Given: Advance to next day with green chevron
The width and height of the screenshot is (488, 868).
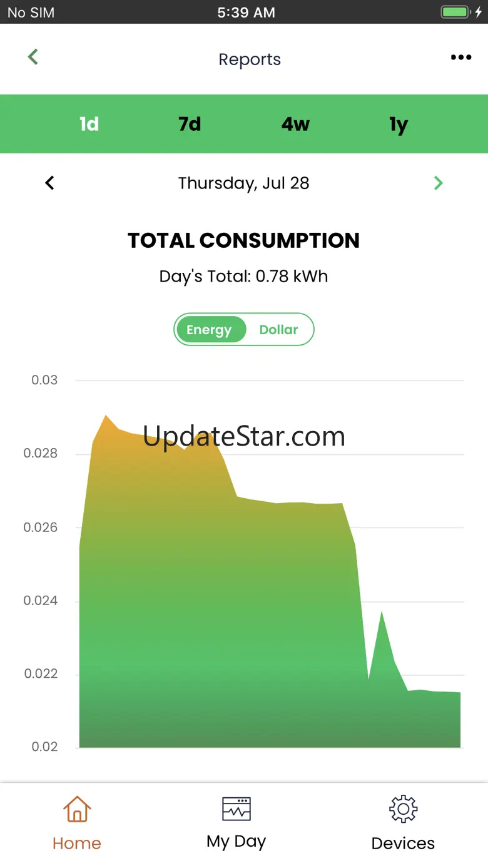Looking at the screenshot, I should (439, 183).
